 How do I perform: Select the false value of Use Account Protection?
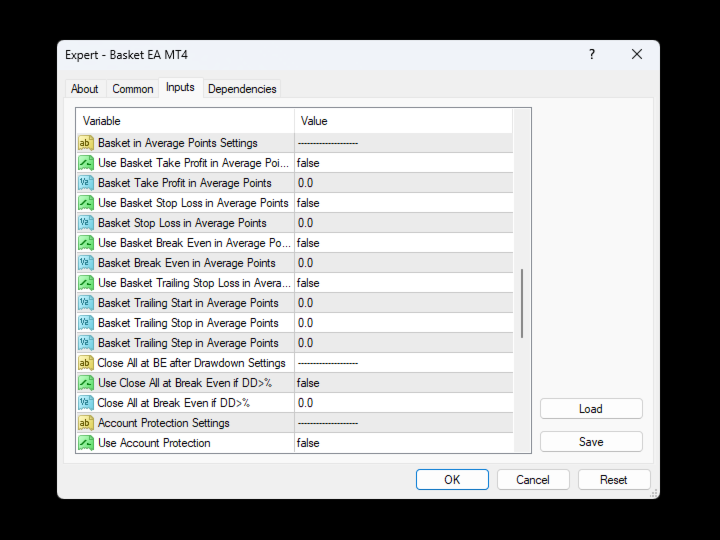click(308, 443)
